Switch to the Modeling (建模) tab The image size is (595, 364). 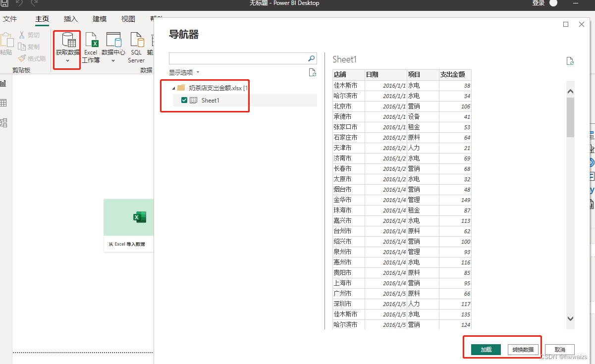tap(100, 19)
